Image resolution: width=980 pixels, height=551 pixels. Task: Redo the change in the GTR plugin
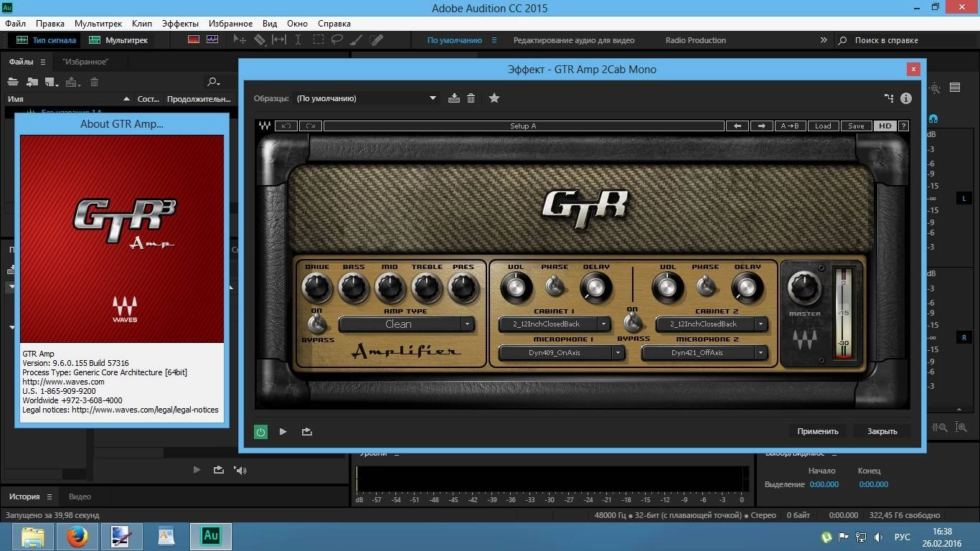click(311, 126)
